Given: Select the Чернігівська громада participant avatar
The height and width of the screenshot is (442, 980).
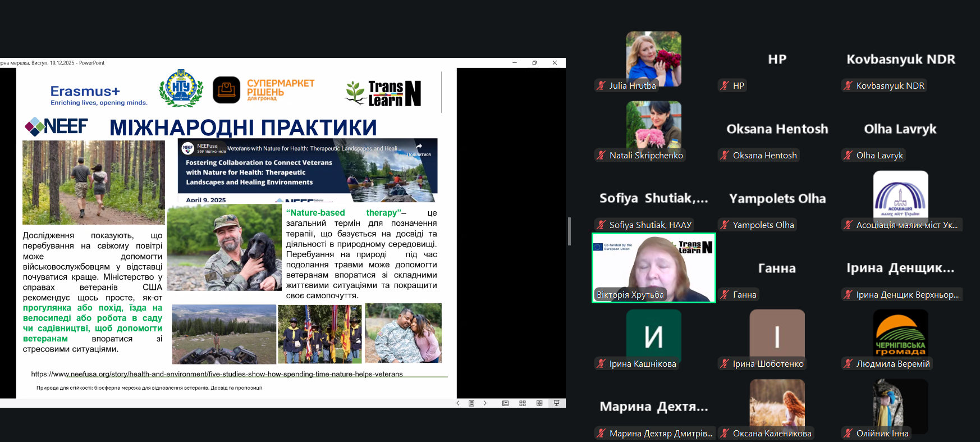Looking at the screenshot, I should tap(900, 336).
